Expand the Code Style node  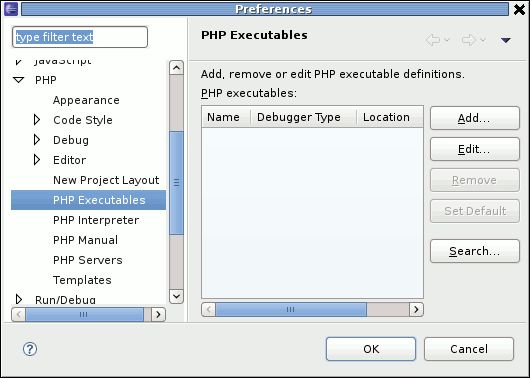point(37,120)
